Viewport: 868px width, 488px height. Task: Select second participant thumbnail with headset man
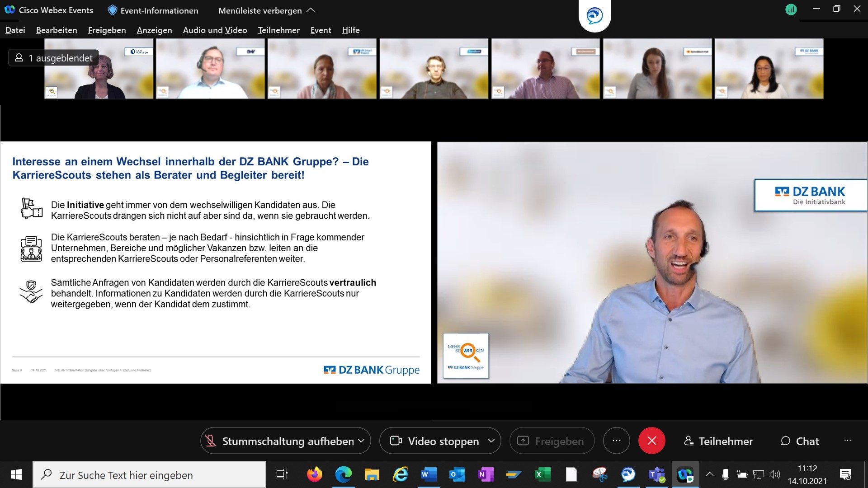pos(210,69)
